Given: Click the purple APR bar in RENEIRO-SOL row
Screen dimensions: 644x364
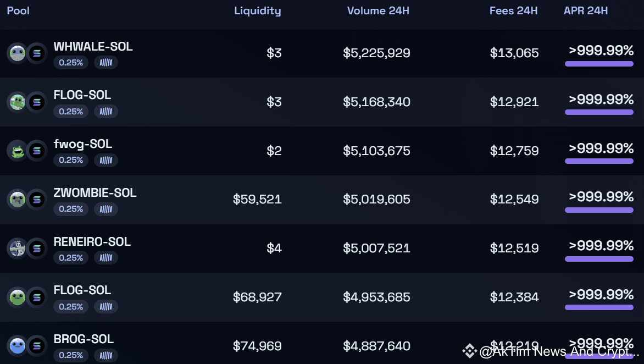Looking at the screenshot, I should [x=599, y=259].
